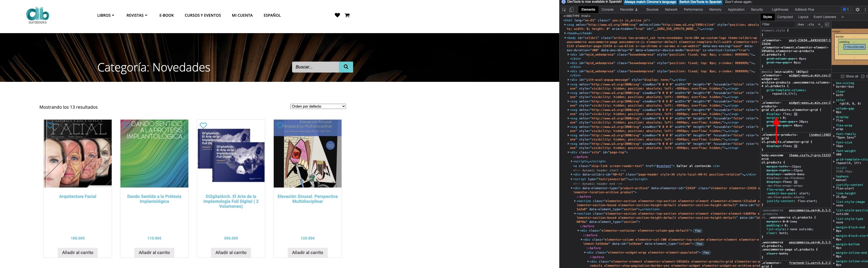Click the Buscar search input field
Viewport: 868px width, 268px height.
pos(315,67)
